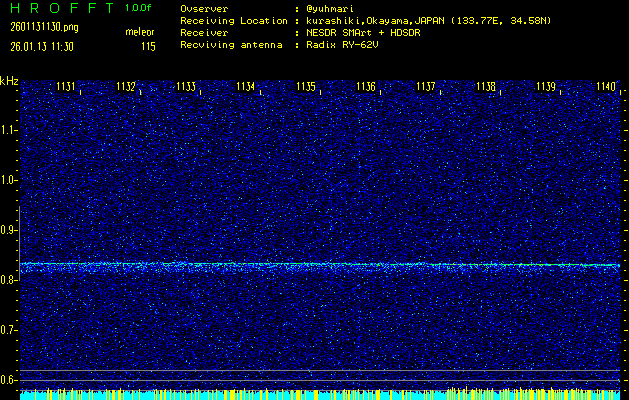Click the kHz axis unit label
The height and width of the screenshot is (400, 629).
[x=9, y=81]
